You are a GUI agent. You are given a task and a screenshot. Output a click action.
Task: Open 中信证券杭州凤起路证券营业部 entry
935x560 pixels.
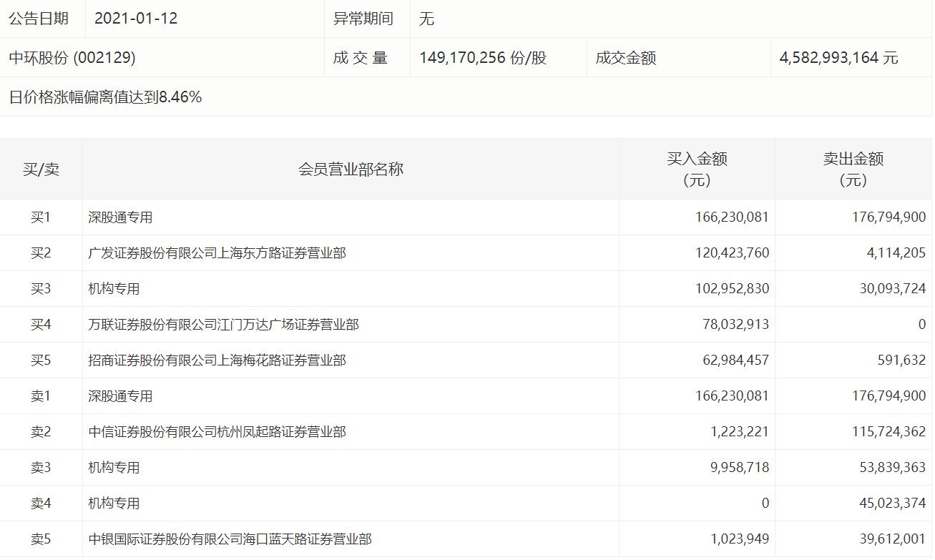[x=217, y=432]
